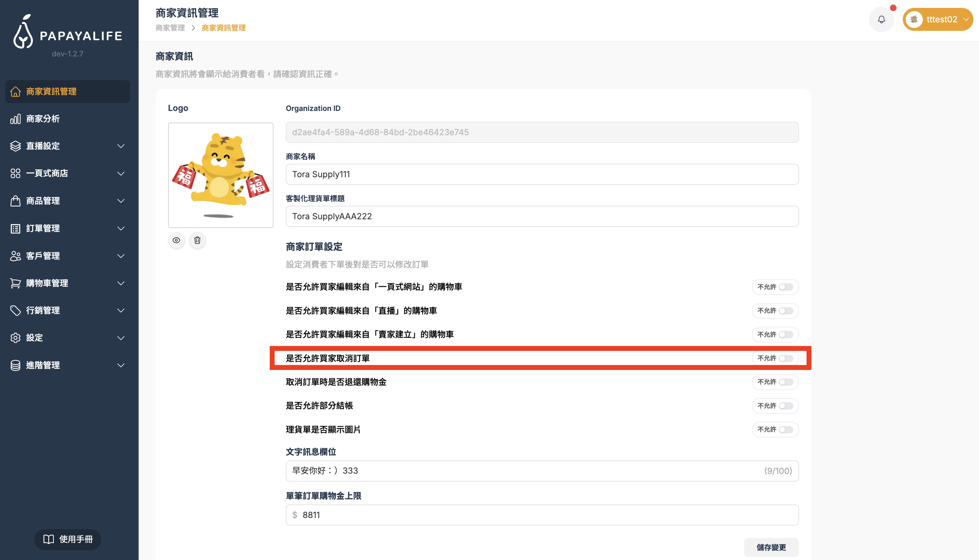
Task: Open the 使用手冊 manual button
Action: click(68, 539)
